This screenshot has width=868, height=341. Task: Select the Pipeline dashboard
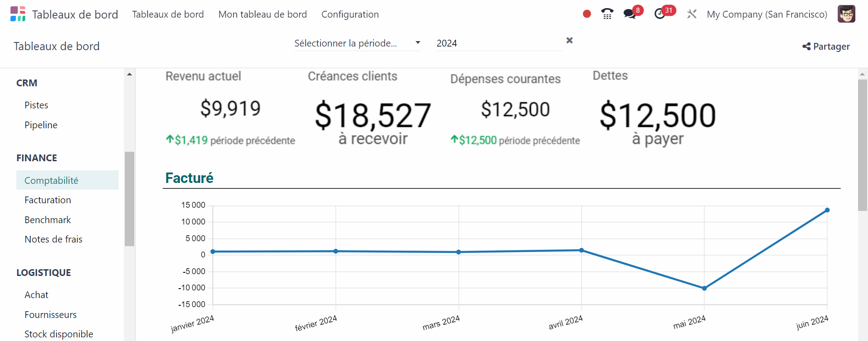click(41, 125)
